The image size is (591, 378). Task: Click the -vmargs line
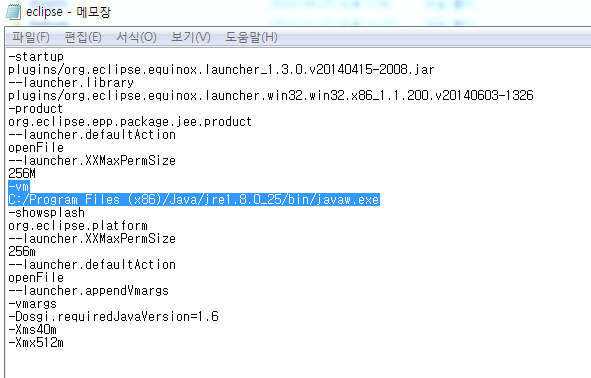click(32, 304)
